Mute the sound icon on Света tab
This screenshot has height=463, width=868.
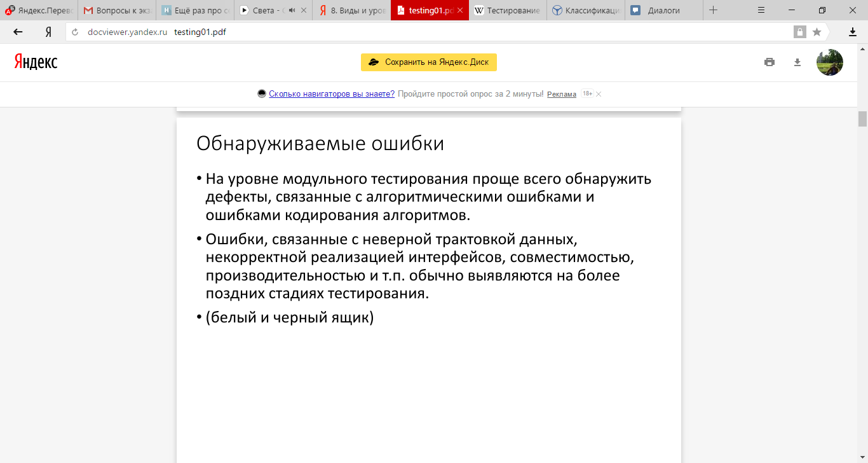[292, 10]
